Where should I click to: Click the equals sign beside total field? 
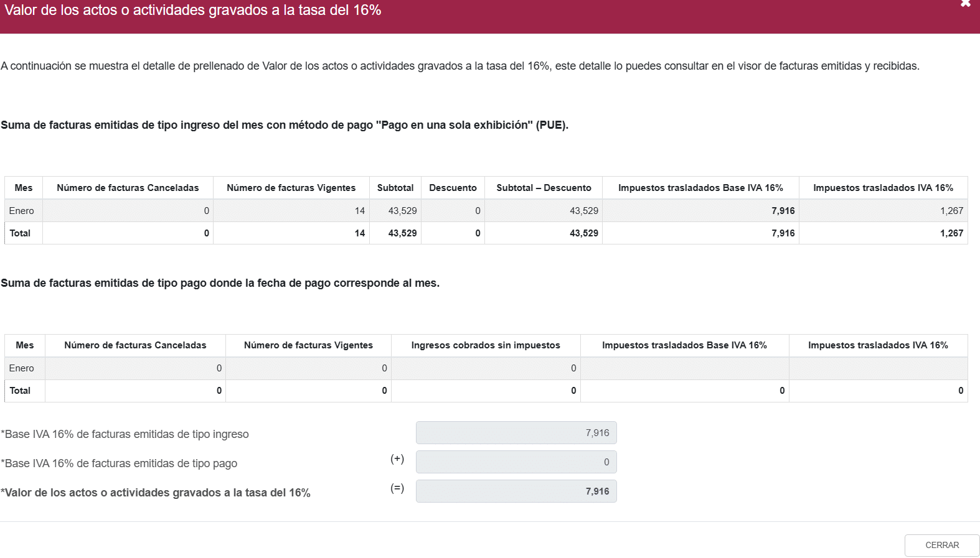(397, 488)
